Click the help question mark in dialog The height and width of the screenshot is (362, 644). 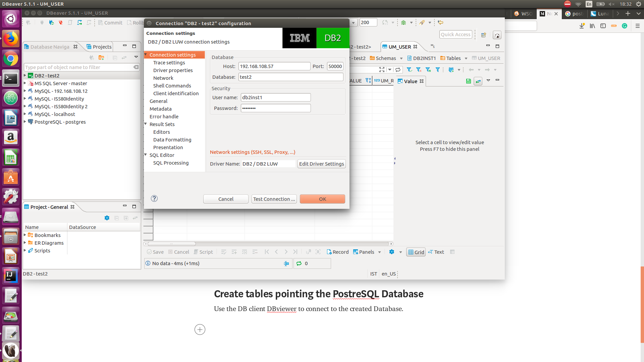pyautogui.click(x=154, y=198)
